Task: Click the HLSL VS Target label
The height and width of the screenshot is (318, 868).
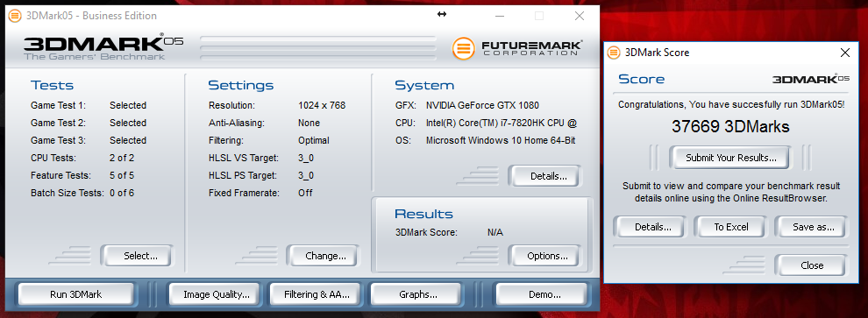Action: click(x=244, y=158)
